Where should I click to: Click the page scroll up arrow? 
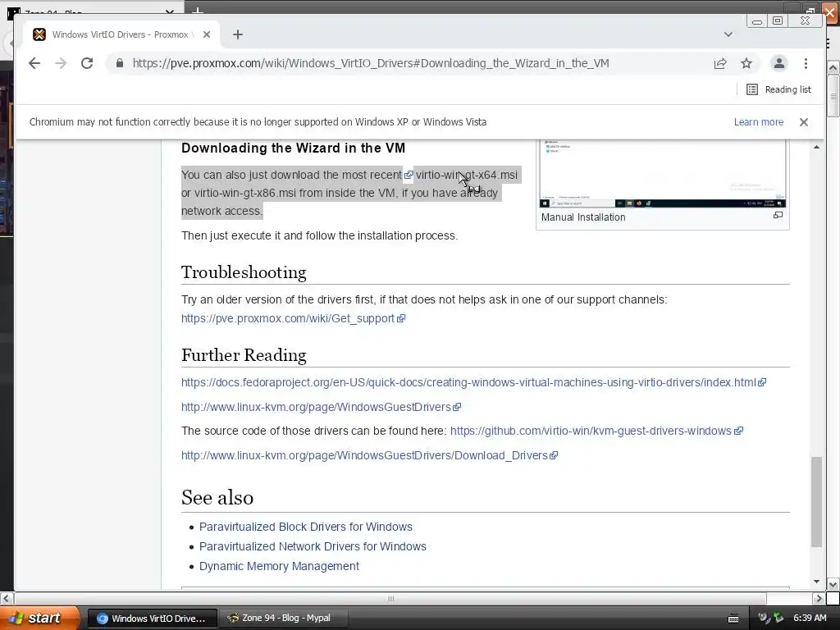[x=816, y=147]
